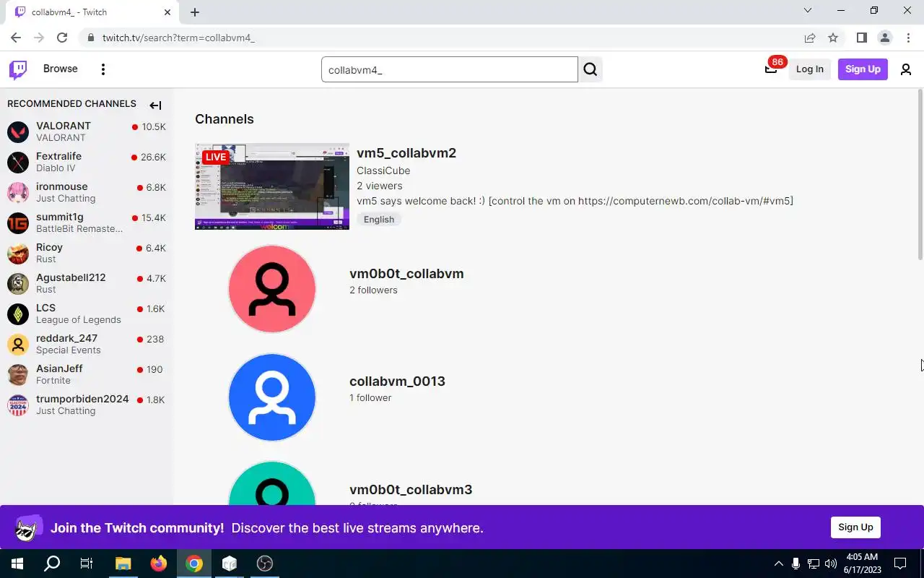Open Task View on the taskbar

pyautogui.click(x=87, y=564)
